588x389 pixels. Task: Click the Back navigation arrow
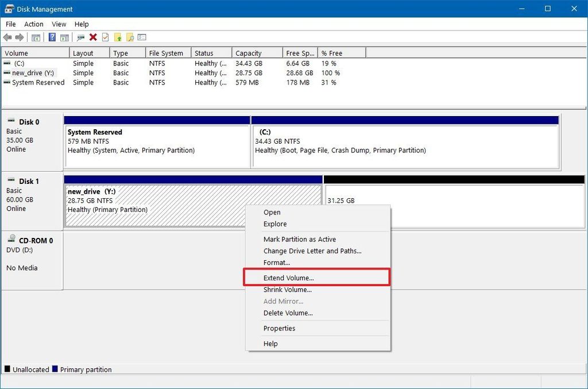tap(7, 37)
